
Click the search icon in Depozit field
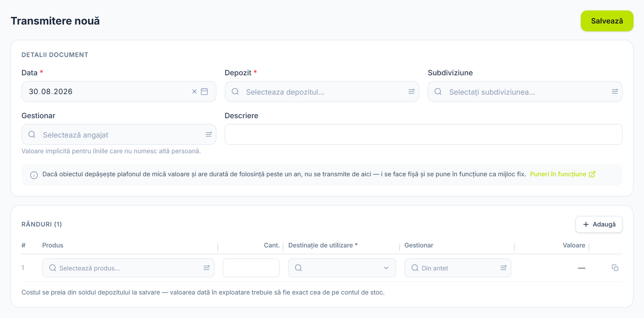pyautogui.click(x=235, y=92)
